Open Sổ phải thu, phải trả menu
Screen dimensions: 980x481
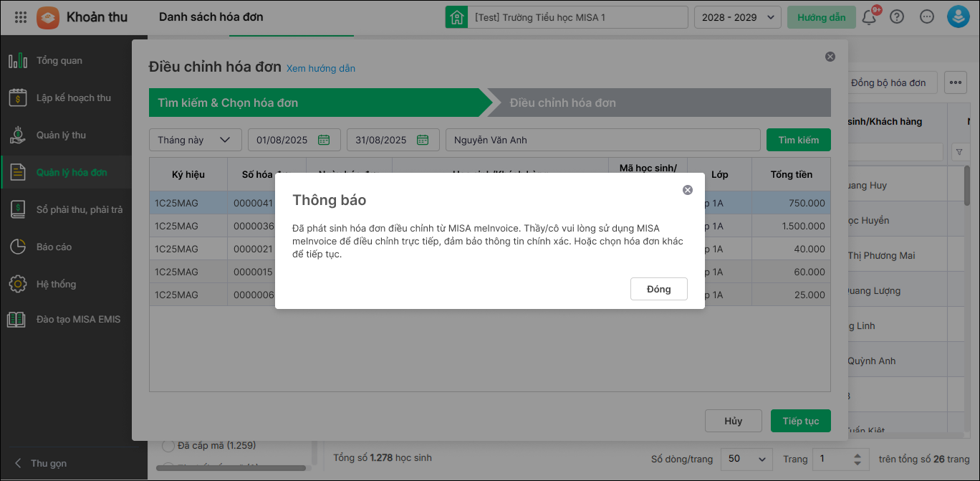tap(79, 210)
